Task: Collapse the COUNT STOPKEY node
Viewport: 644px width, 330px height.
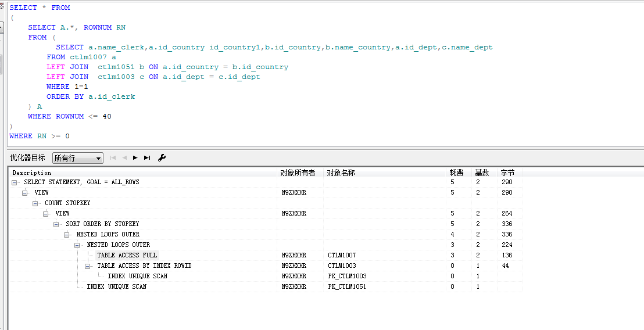Action: coord(35,203)
